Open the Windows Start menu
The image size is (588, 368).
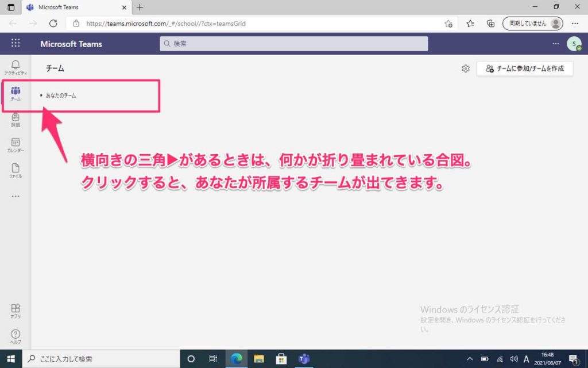[x=11, y=359]
